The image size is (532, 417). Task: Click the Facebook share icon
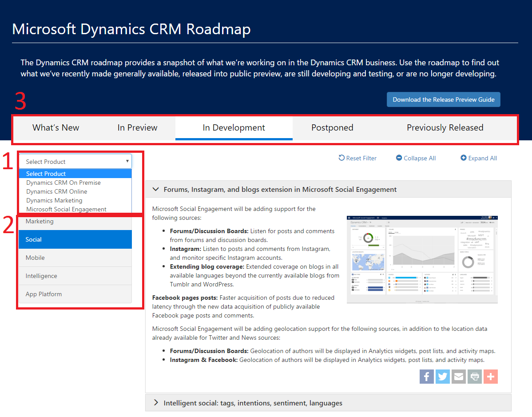click(426, 377)
